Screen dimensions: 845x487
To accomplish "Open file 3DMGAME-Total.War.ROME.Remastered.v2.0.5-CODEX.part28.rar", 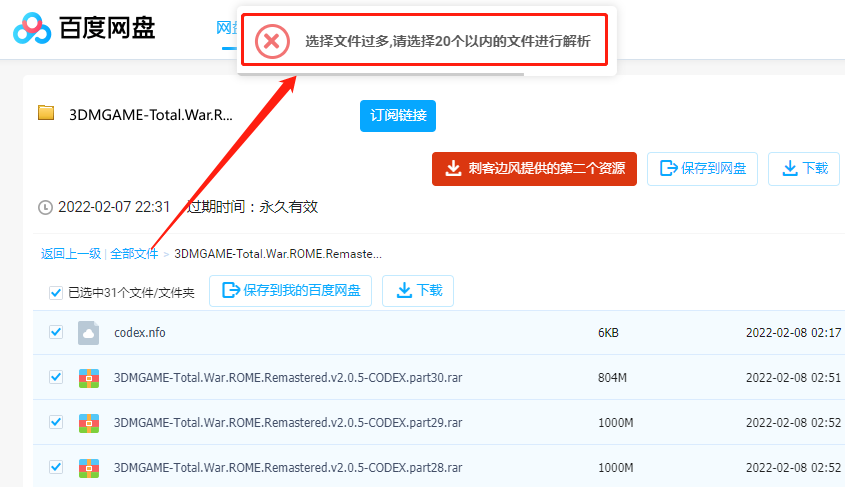I will click(288, 468).
